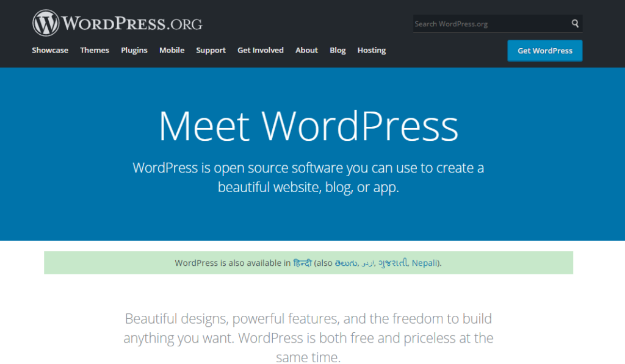625x364 pixels.
Task: Switch to the Hindi language link
Action: (x=302, y=263)
